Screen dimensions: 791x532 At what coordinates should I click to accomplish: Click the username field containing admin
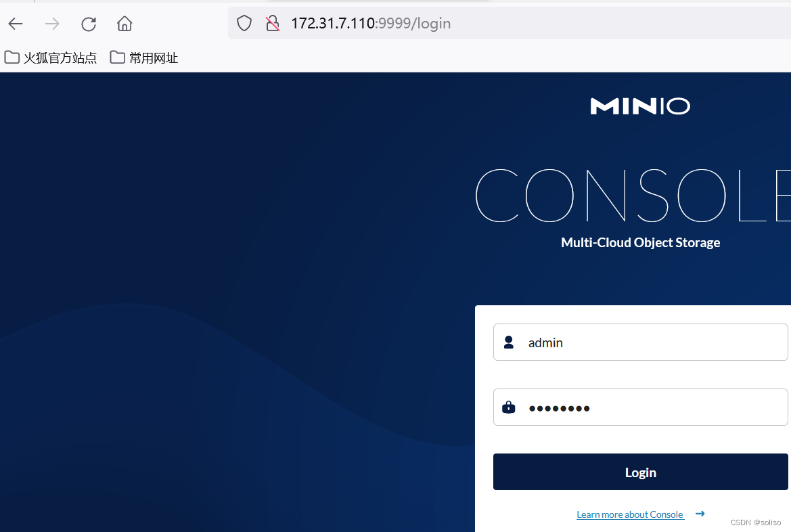point(640,342)
